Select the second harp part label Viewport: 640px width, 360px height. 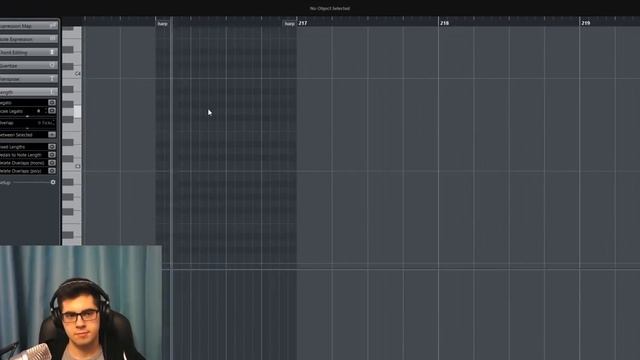click(x=289, y=24)
